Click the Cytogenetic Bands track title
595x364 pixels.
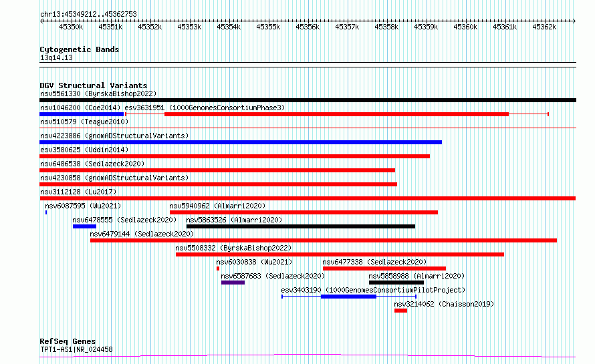[x=80, y=49]
